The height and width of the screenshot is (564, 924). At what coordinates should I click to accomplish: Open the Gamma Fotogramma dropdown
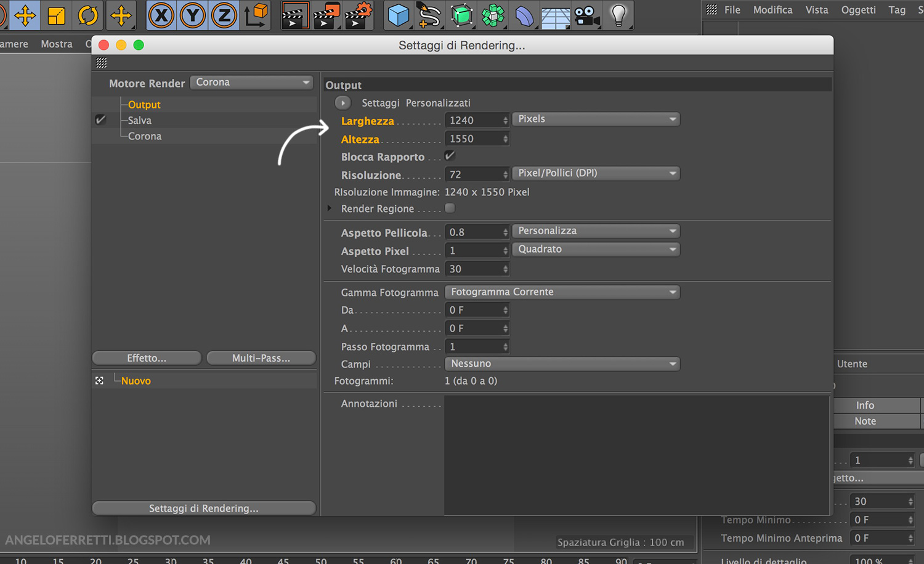[x=562, y=292]
